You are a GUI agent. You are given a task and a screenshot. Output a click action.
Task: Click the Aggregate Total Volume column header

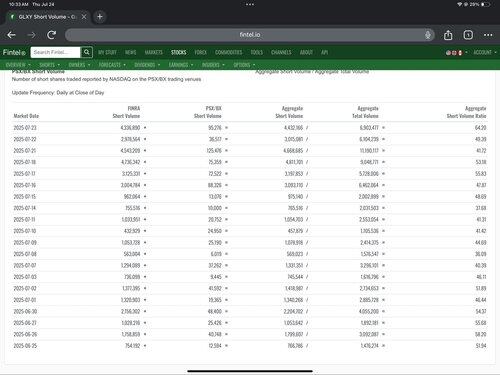coord(365,112)
